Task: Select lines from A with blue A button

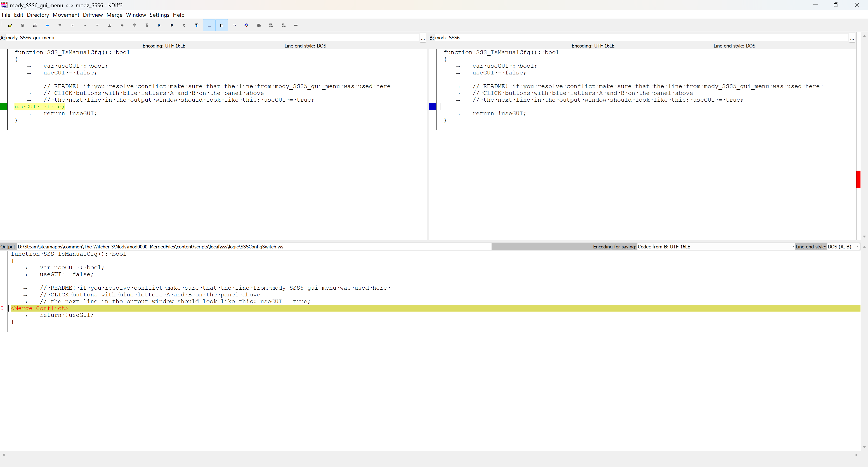Action: (x=159, y=25)
